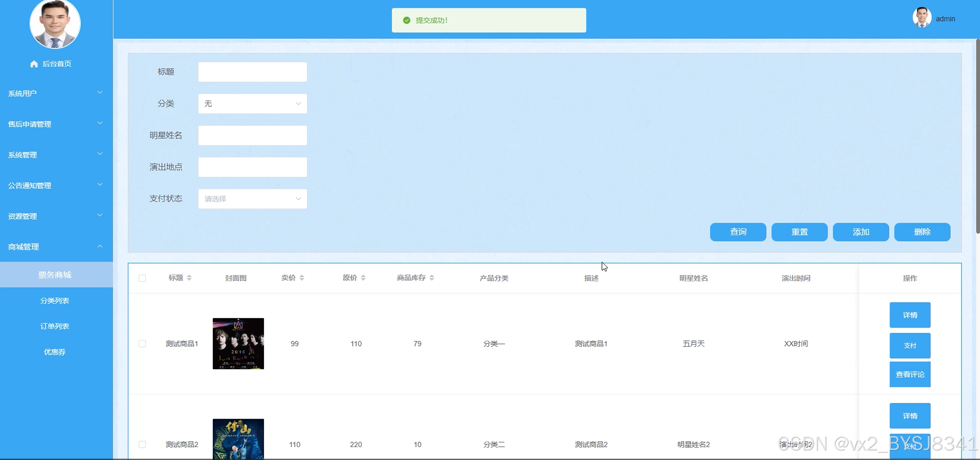Viewport: 980px width, 460px height.
Task: Click the sort arrows next to 标题 column
Action: (x=189, y=278)
